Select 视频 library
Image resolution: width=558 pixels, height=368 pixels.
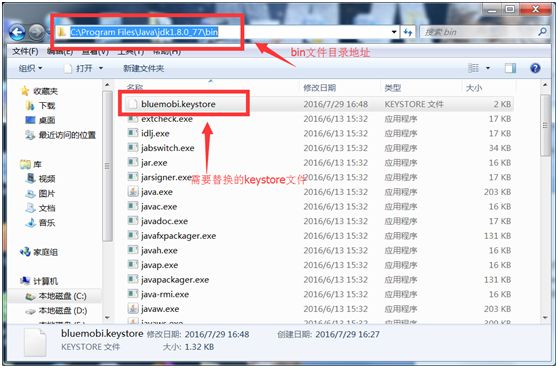[x=47, y=179]
